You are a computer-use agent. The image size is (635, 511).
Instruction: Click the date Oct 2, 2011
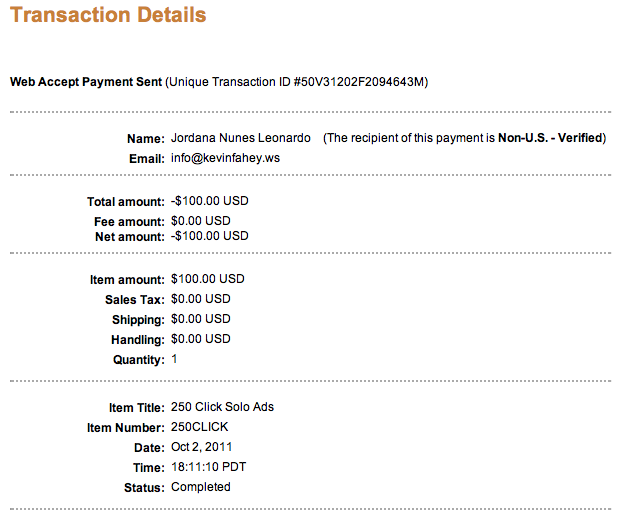[203, 447]
